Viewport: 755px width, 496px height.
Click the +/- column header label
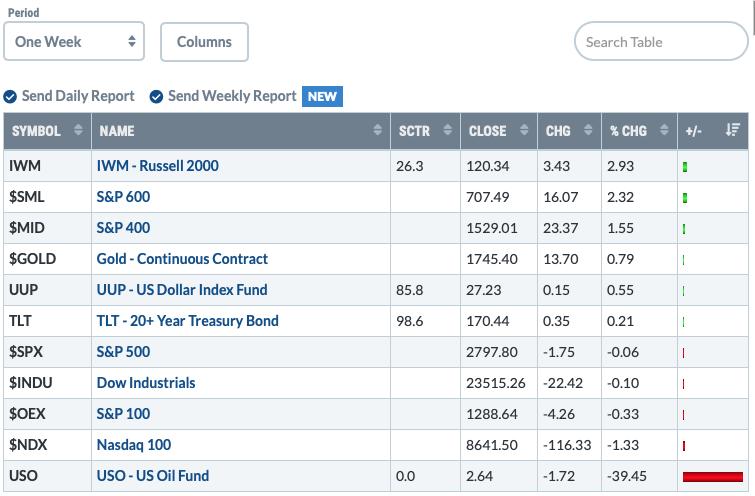(x=693, y=131)
